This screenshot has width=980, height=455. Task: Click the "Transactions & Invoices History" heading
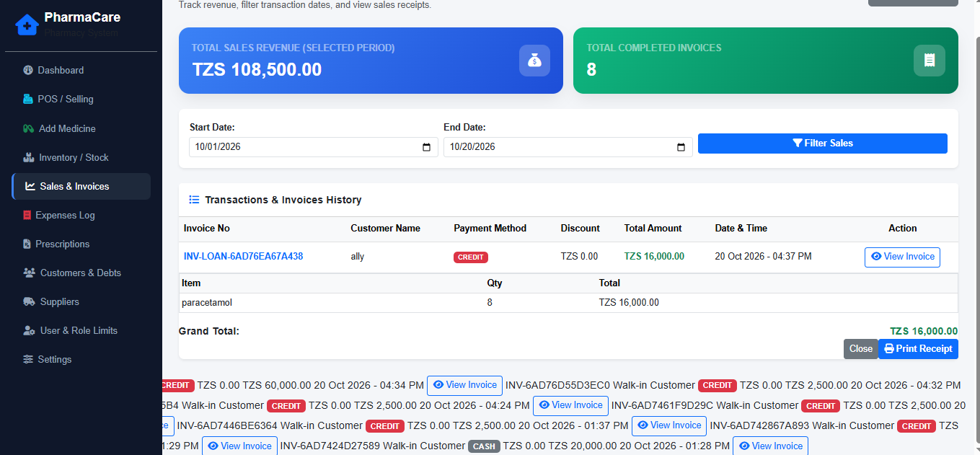(x=283, y=200)
